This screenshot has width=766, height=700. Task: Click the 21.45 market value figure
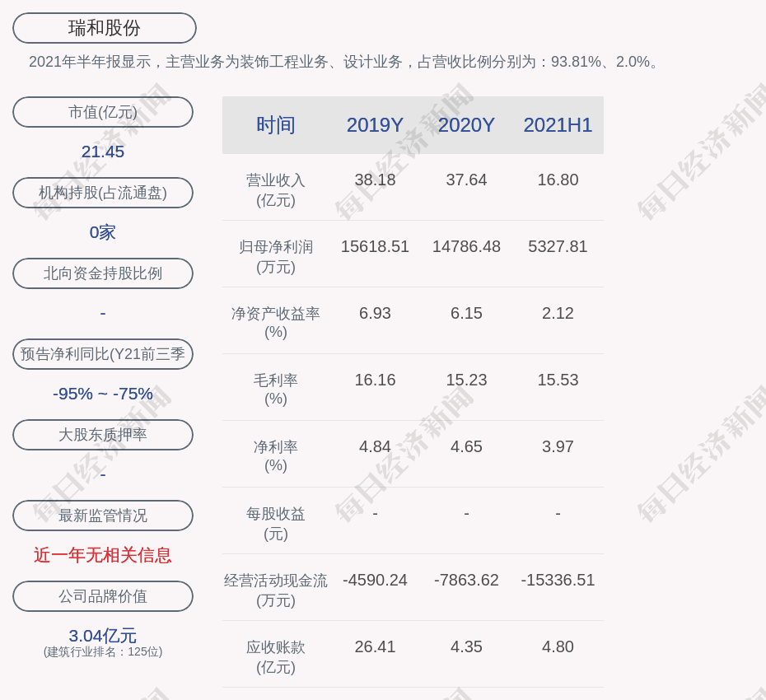coord(103,152)
